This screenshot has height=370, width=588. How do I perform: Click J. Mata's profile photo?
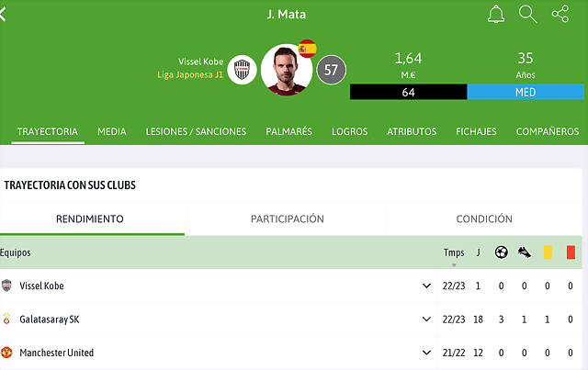click(286, 70)
